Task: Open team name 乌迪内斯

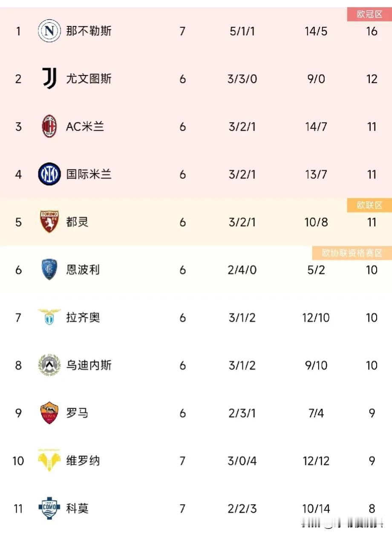Action: coord(89,365)
